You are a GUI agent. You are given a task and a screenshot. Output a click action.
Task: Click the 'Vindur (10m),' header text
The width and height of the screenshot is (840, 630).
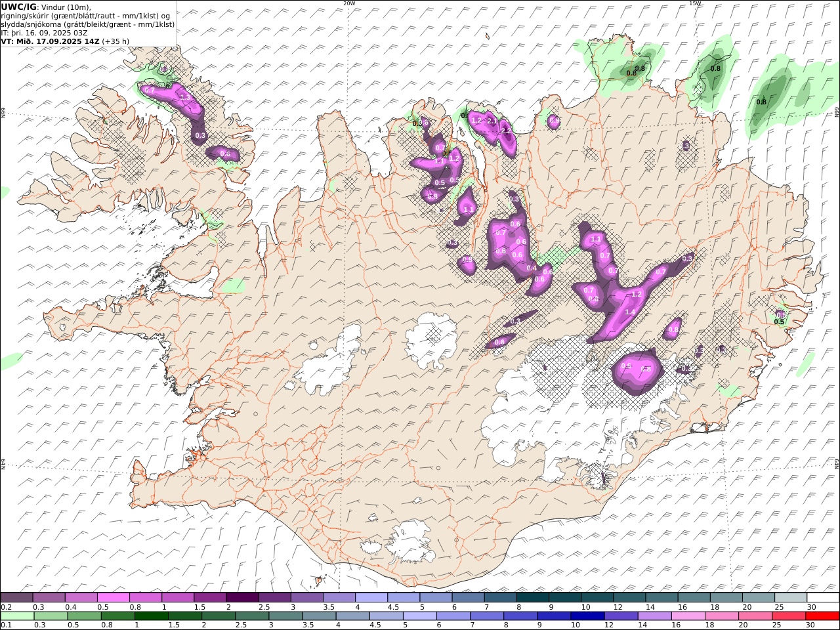[66, 7]
